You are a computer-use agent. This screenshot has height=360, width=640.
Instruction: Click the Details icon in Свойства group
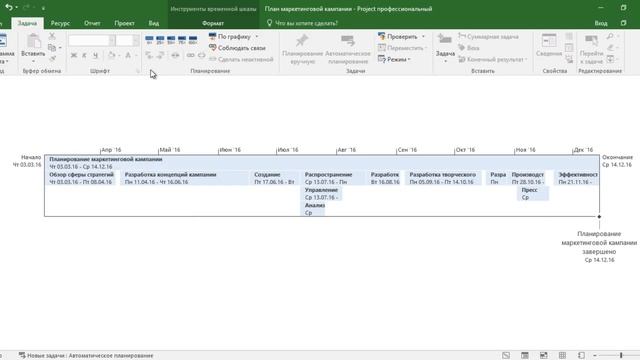click(569, 48)
